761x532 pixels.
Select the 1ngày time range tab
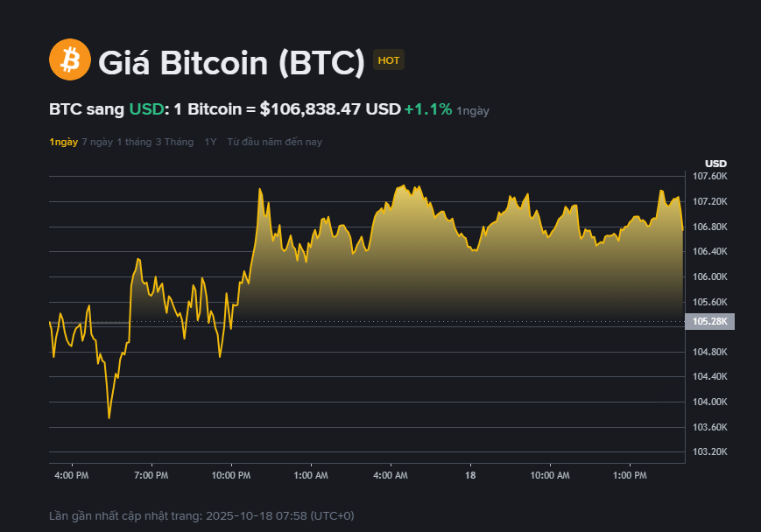click(63, 142)
